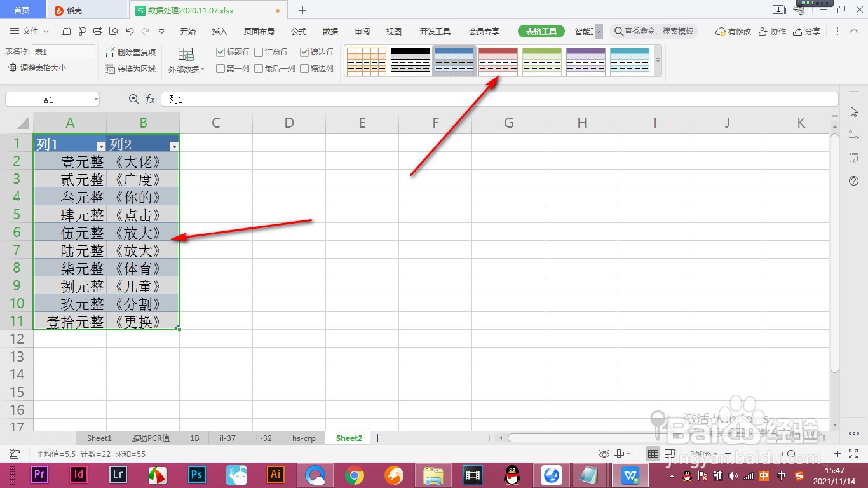Zoom in with the plus button
This screenshot has width=868, height=488.
point(837,454)
